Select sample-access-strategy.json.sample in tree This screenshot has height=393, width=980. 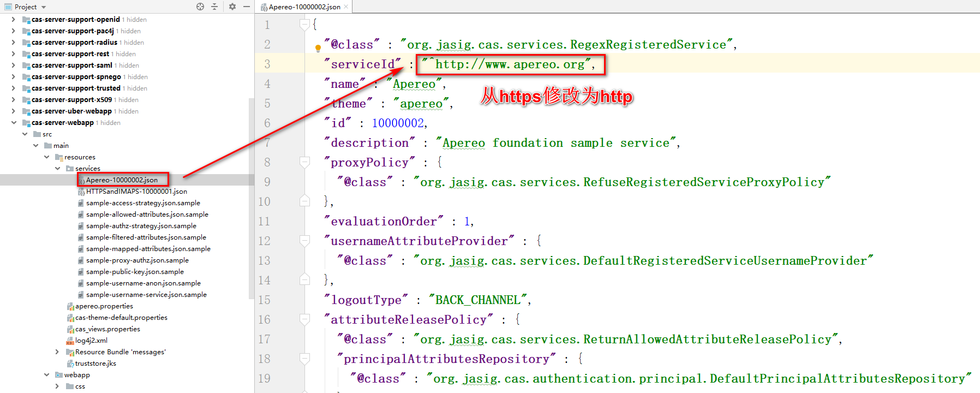143,203
